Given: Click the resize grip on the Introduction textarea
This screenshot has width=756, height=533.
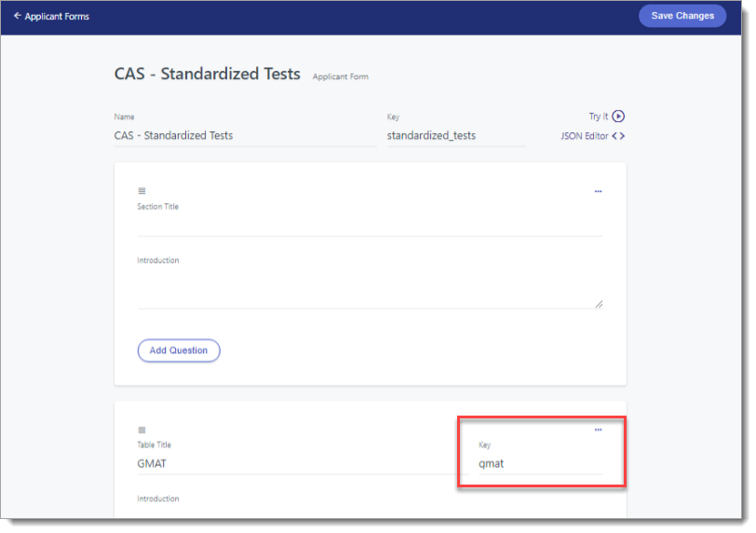Looking at the screenshot, I should (x=599, y=304).
